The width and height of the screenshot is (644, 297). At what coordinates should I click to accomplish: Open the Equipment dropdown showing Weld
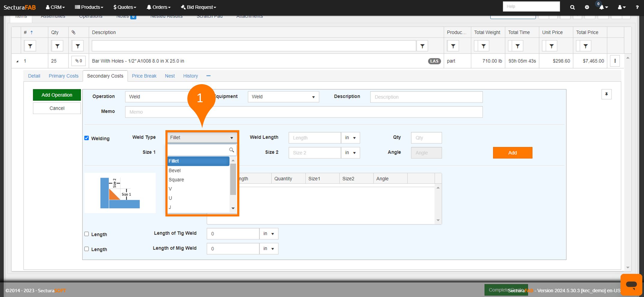click(x=283, y=97)
